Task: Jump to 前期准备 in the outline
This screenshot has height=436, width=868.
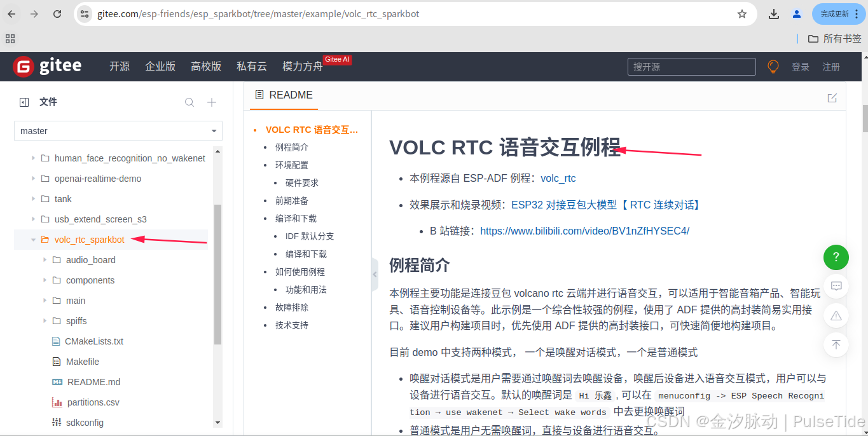Action: coord(292,201)
